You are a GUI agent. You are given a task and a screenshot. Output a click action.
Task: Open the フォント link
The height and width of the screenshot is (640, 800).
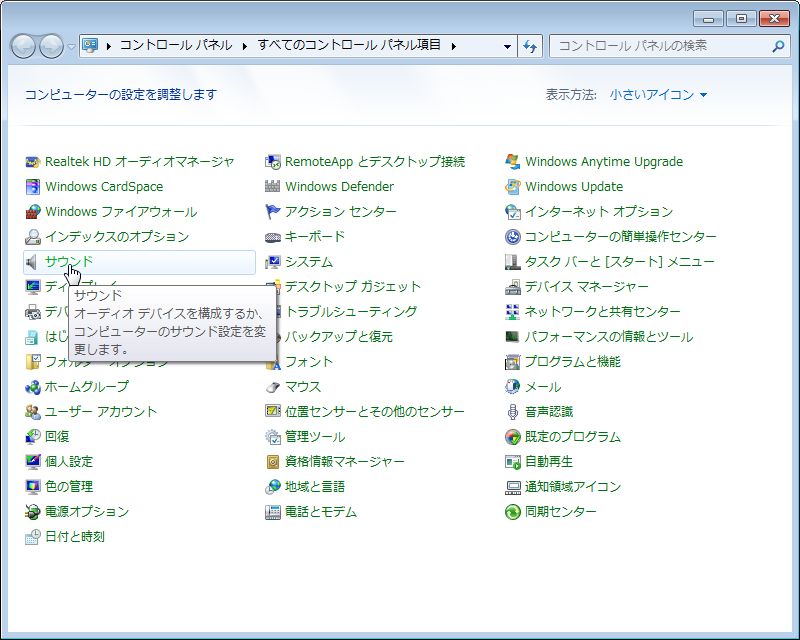point(309,362)
